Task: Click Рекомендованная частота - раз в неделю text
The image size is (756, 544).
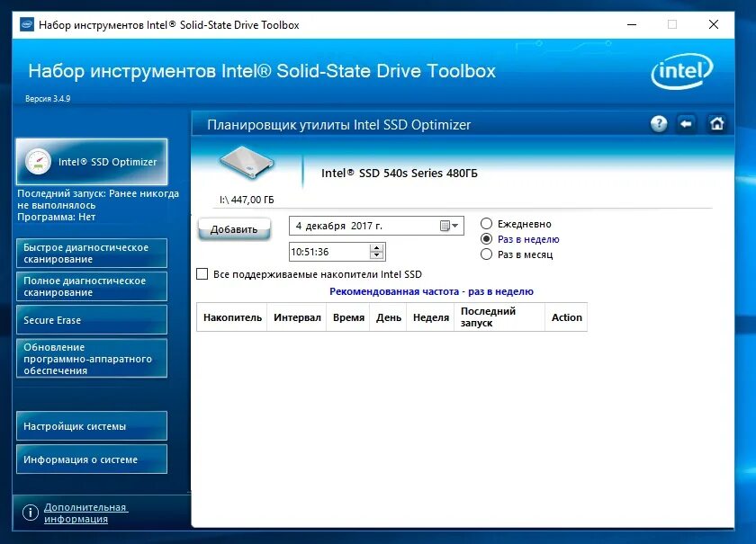Action: click(431, 291)
